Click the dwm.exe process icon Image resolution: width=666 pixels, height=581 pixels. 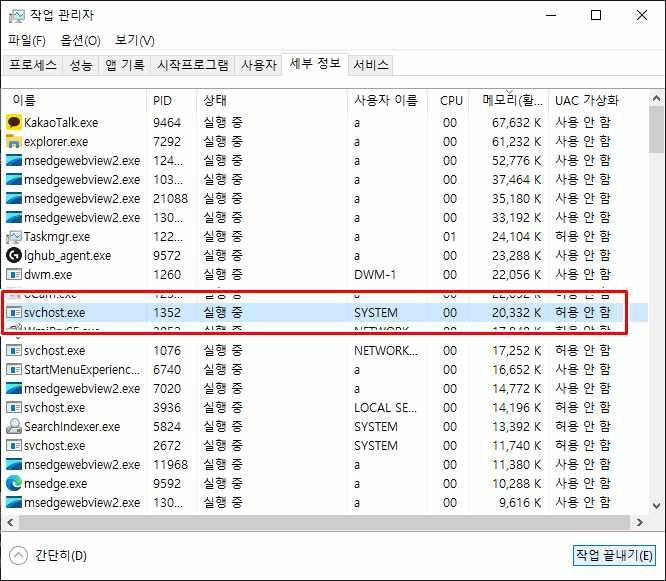coord(14,275)
